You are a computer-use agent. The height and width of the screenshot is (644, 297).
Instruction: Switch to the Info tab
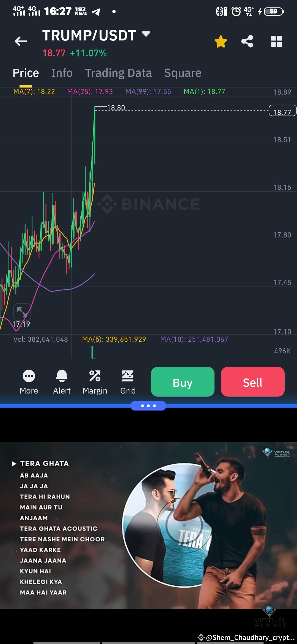tap(62, 73)
